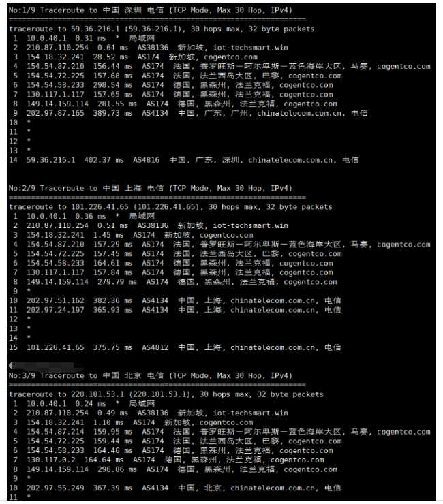Click the AS4816 label in hop 14
443x504 pixels.
pyautogui.click(x=147, y=160)
